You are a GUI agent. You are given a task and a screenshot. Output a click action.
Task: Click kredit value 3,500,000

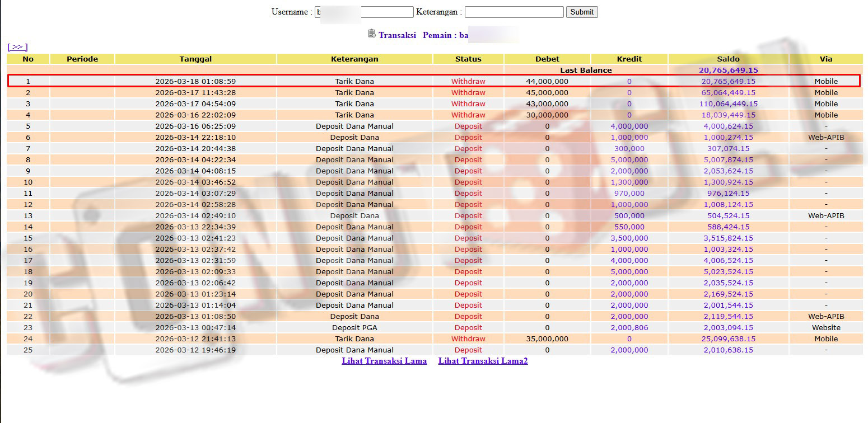click(x=629, y=238)
